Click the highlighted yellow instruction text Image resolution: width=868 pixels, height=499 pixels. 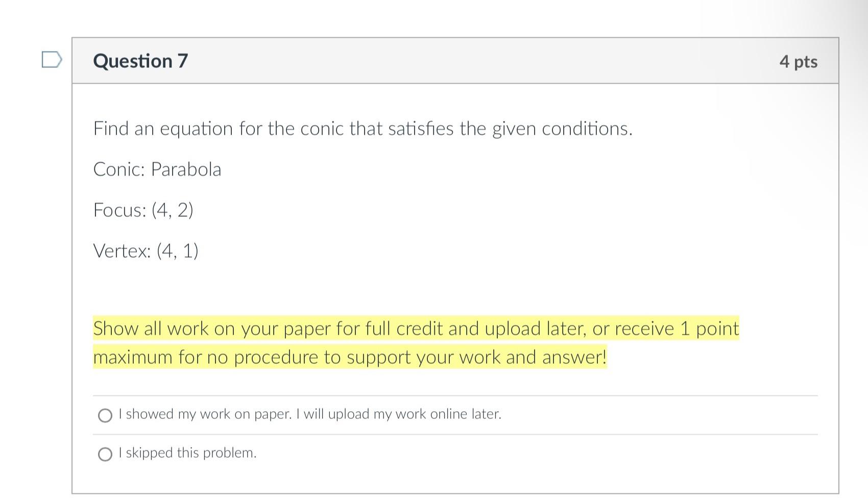pos(416,342)
